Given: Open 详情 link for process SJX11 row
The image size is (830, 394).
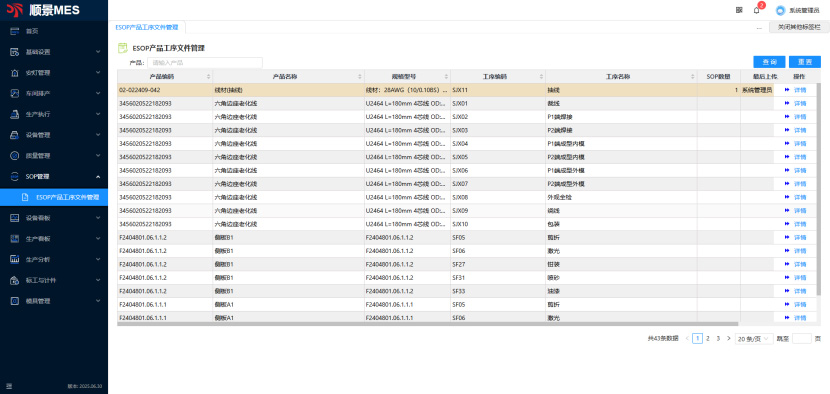Looking at the screenshot, I should point(800,90).
